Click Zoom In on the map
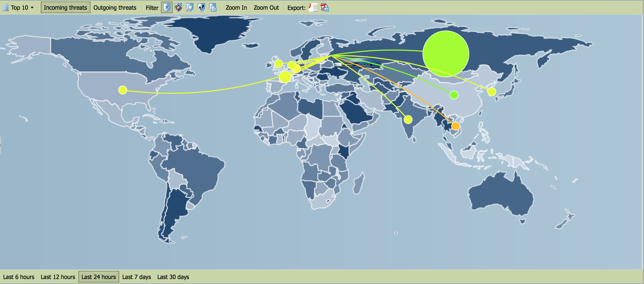The image size is (644, 284). [x=236, y=8]
